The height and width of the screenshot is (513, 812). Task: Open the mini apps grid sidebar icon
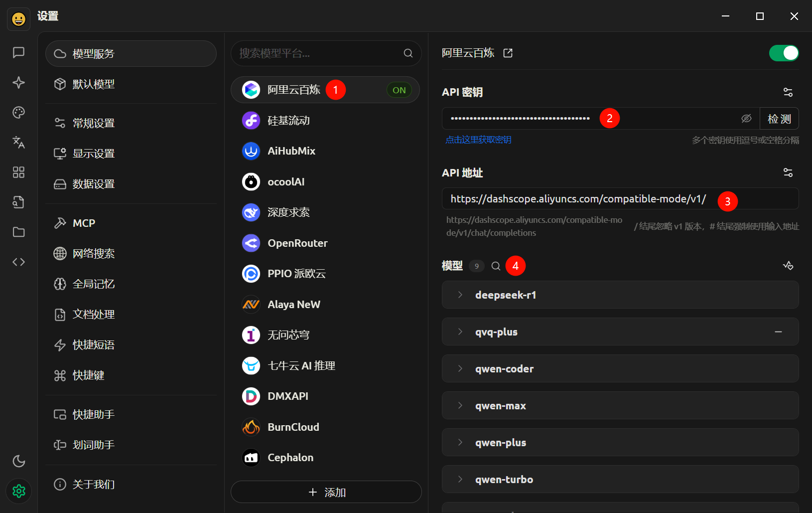[x=18, y=172]
